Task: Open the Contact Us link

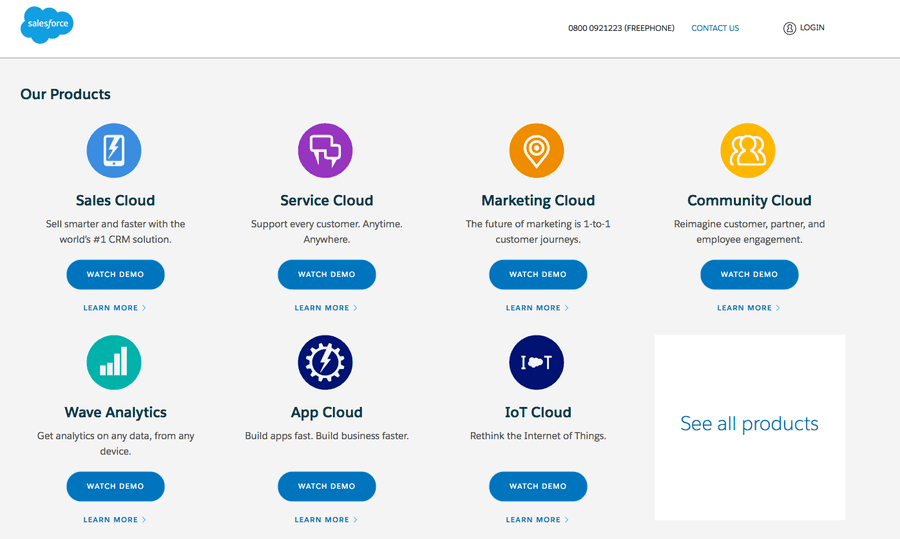Action: [715, 28]
